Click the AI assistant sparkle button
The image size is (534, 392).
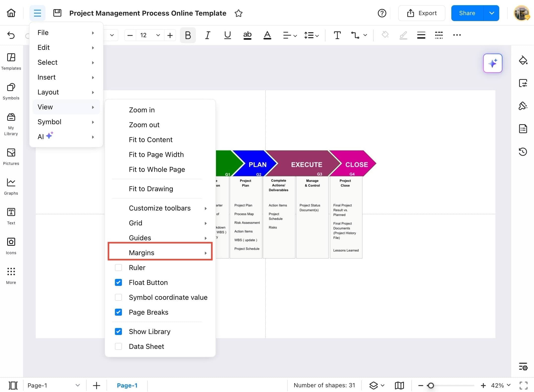coord(493,63)
